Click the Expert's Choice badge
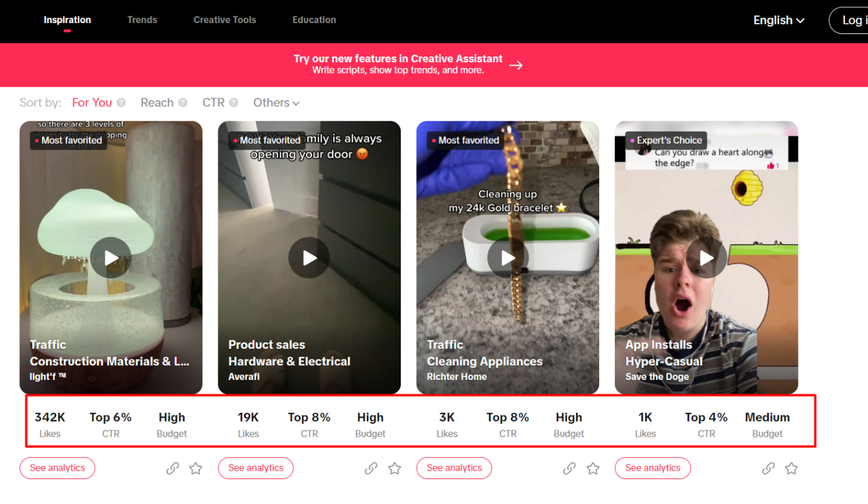This screenshot has width=868, height=504. 666,140
